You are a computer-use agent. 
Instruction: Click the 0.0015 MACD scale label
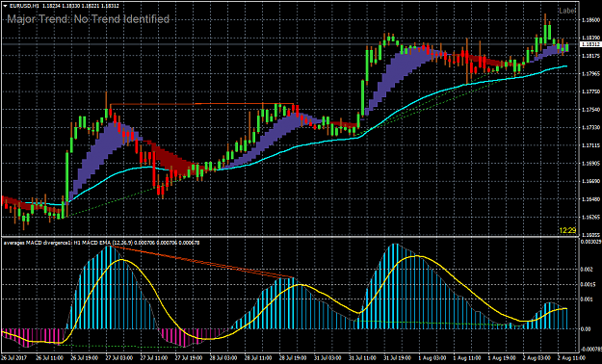[589, 284]
